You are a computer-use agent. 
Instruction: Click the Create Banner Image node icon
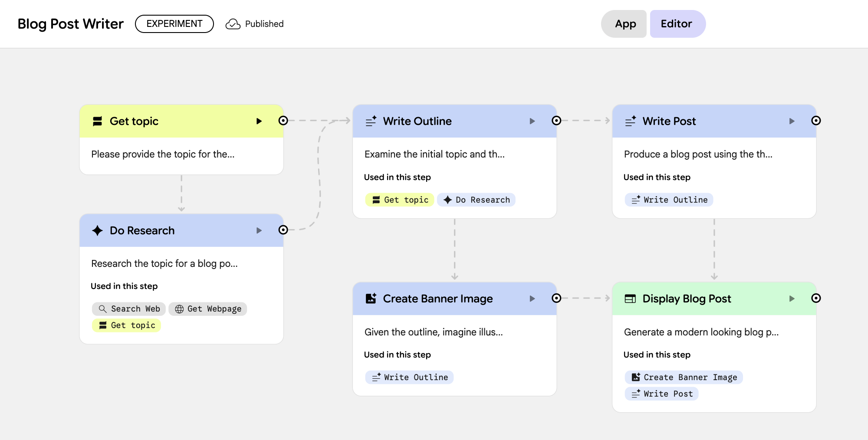[x=371, y=299]
